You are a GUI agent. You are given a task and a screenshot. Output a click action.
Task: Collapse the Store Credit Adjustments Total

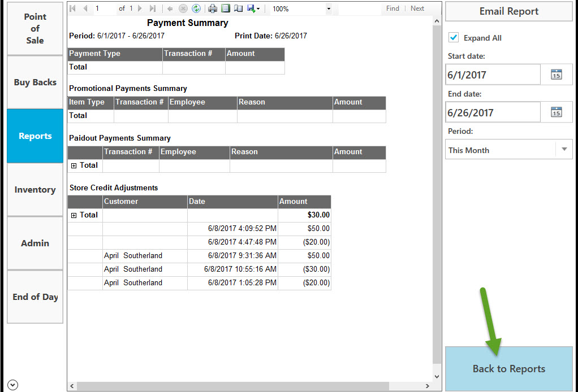[x=74, y=215]
